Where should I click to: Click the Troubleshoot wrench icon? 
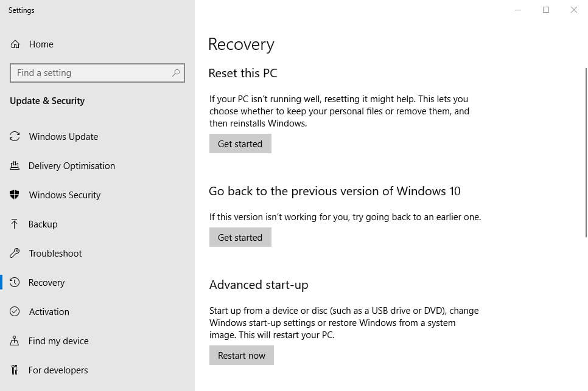(15, 253)
